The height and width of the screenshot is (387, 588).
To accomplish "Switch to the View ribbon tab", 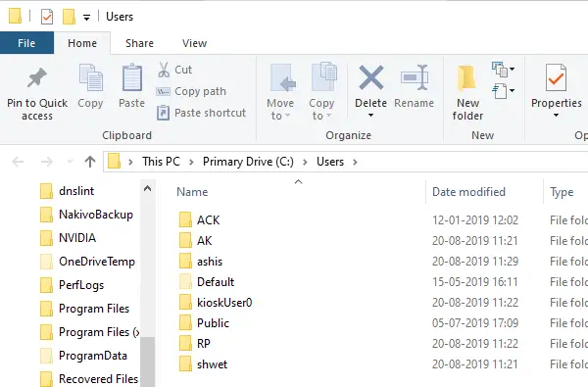I will pos(194,43).
